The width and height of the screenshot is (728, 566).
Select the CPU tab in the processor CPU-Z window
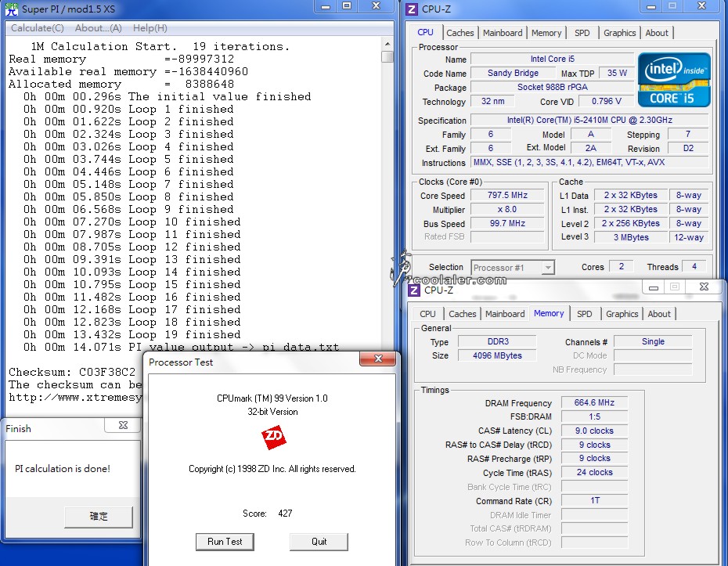(425, 33)
